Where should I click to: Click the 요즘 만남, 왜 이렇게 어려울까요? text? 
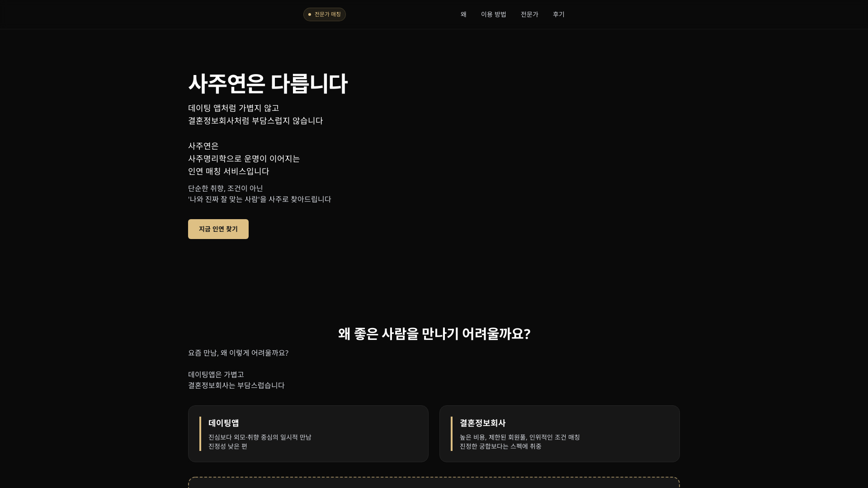[x=238, y=353]
